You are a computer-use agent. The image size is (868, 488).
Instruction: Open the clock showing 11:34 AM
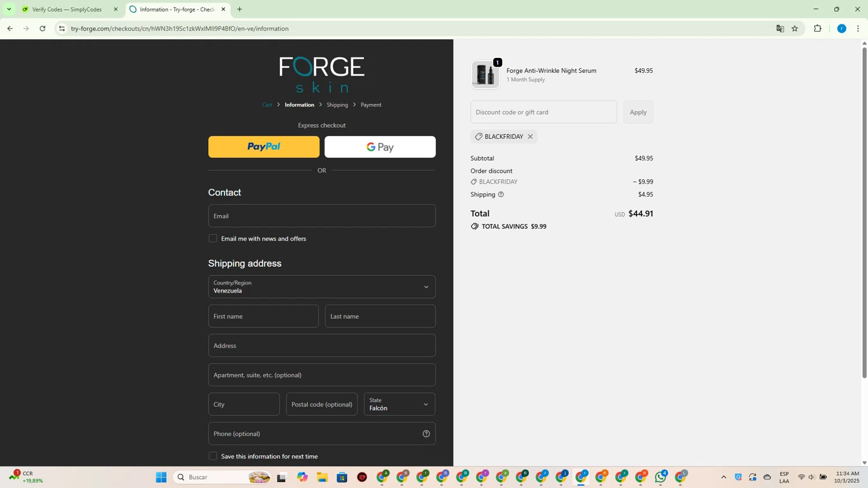tap(847, 477)
